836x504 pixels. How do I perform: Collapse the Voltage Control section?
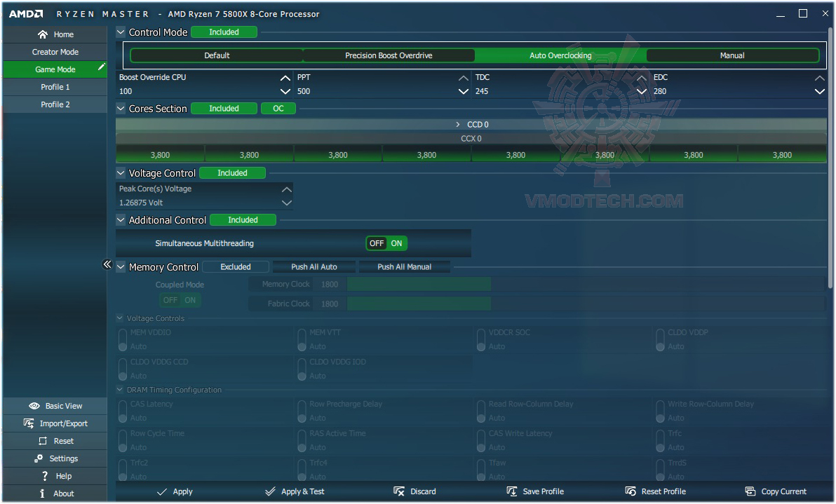point(121,173)
